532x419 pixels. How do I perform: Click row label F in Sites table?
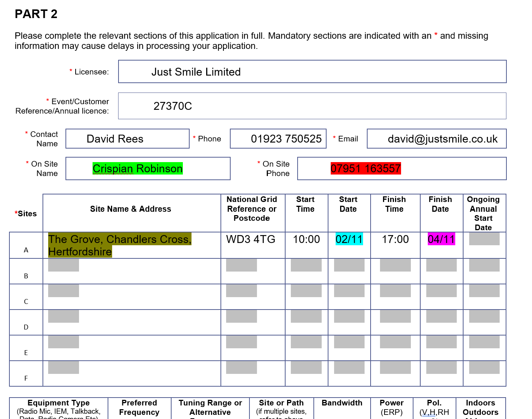(26, 378)
